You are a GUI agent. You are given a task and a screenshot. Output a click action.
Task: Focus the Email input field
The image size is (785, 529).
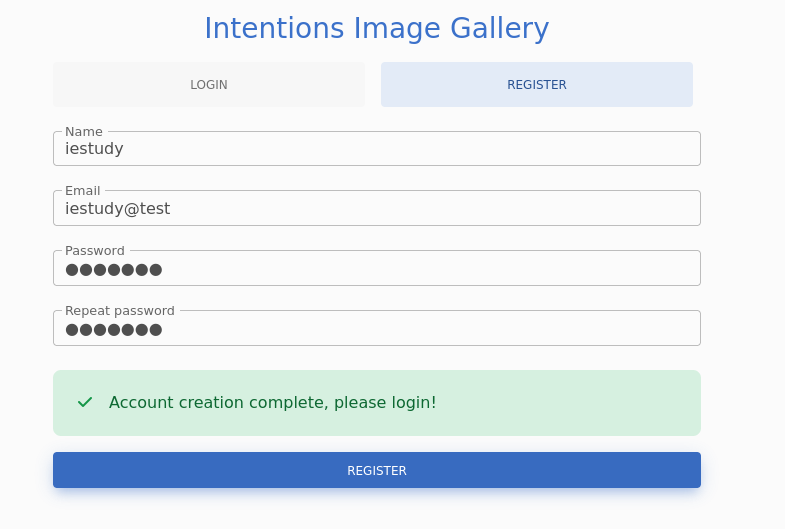point(377,208)
